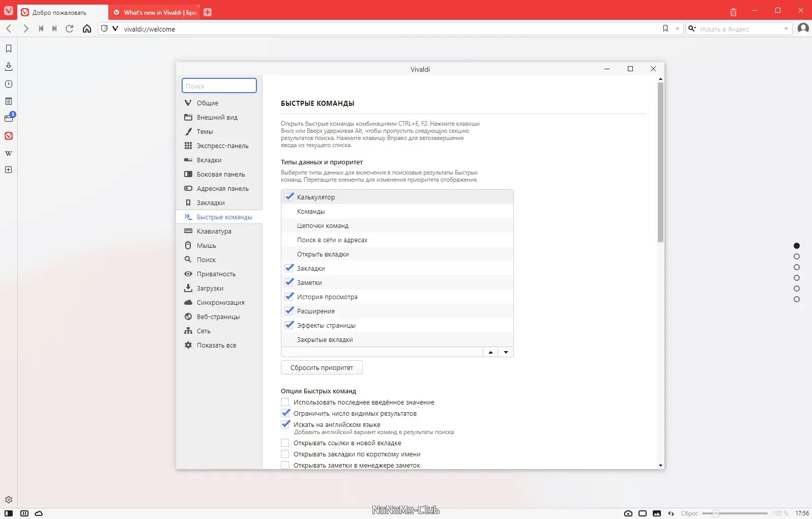Click the fast forward navigation button
812x519 pixels.
(54, 28)
